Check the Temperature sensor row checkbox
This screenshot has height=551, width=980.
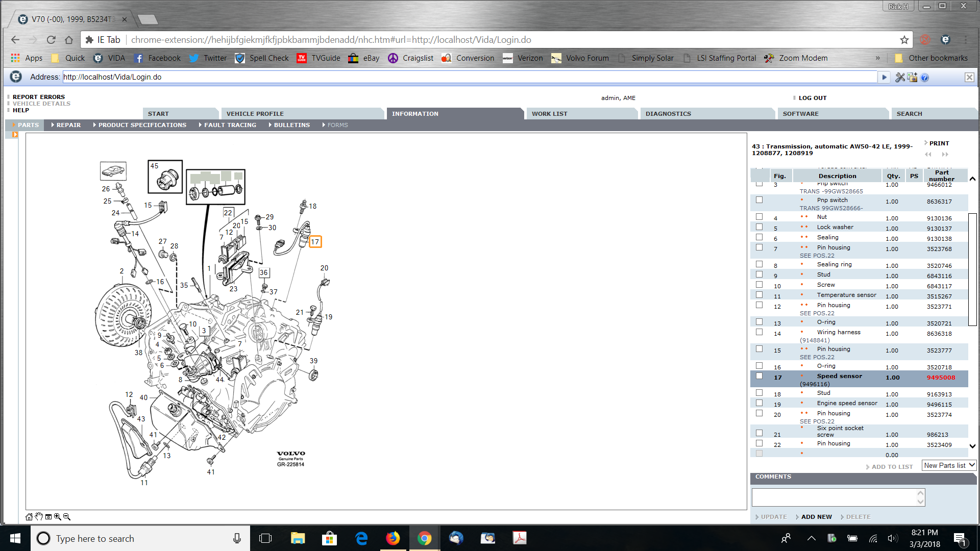tap(759, 295)
